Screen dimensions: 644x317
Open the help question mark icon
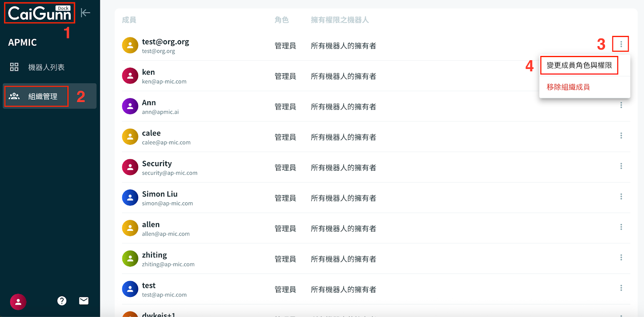tap(62, 301)
